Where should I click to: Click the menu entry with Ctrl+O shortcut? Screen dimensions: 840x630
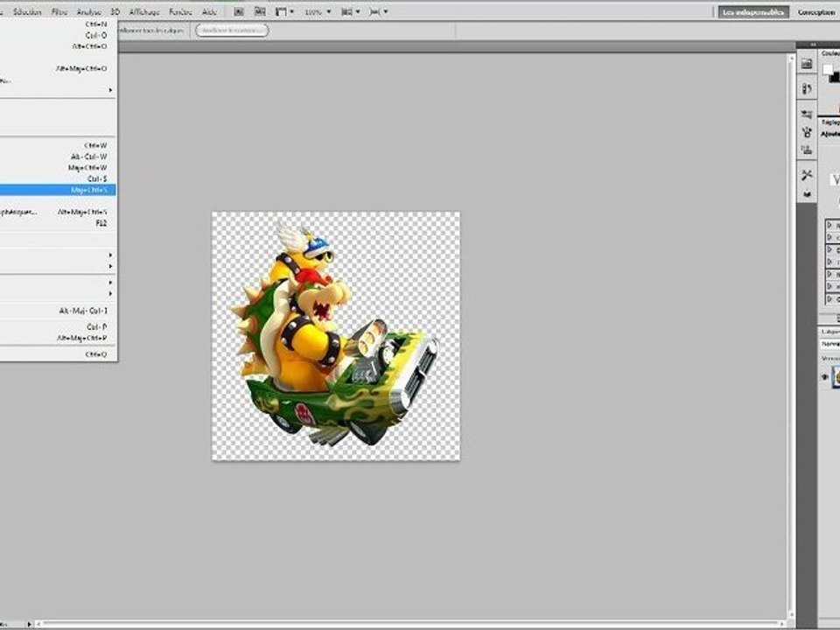pyautogui.click(x=58, y=35)
